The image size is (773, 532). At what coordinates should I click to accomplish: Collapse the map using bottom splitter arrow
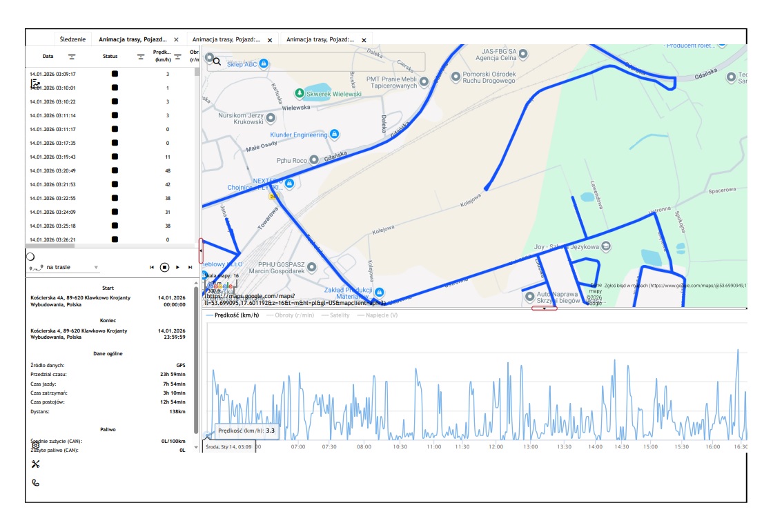click(545, 308)
